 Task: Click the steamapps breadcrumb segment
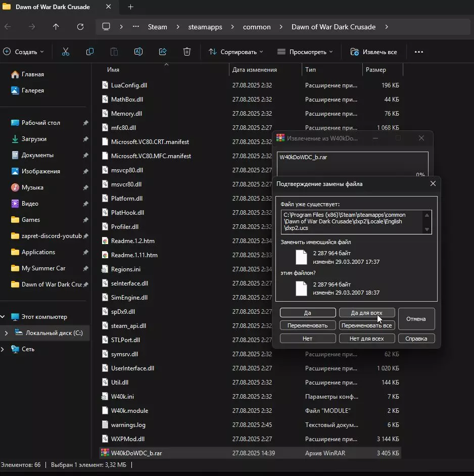(x=205, y=27)
